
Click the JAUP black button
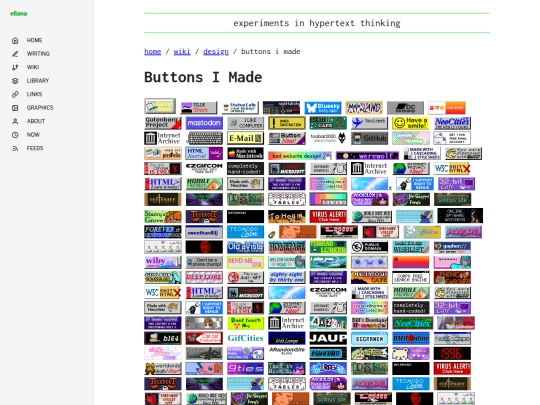(328, 338)
